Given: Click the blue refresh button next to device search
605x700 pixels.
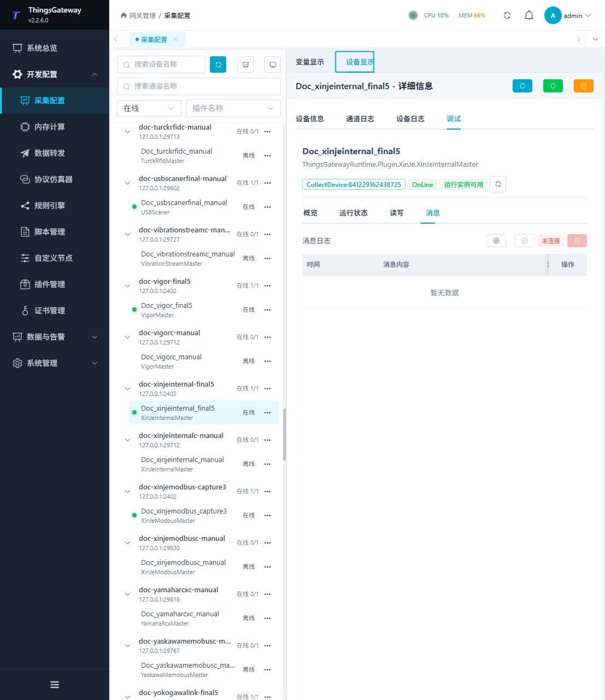Looking at the screenshot, I should [x=218, y=65].
